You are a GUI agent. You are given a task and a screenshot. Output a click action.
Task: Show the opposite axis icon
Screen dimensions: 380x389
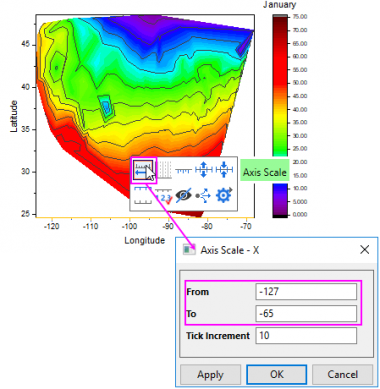pyautogui.click(x=143, y=195)
